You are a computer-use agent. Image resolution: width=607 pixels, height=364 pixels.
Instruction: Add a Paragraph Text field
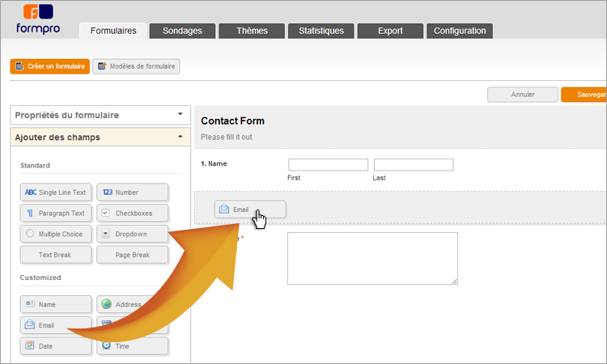click(56, 214)
